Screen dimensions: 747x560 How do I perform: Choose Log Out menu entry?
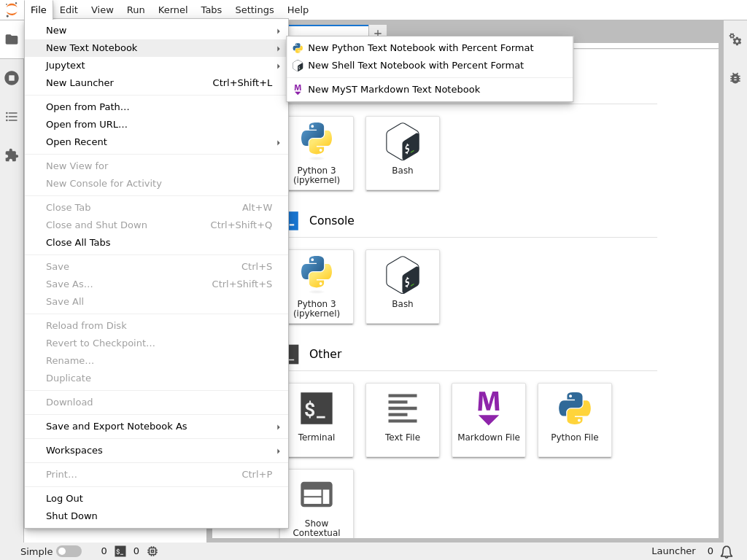point(156,499)
